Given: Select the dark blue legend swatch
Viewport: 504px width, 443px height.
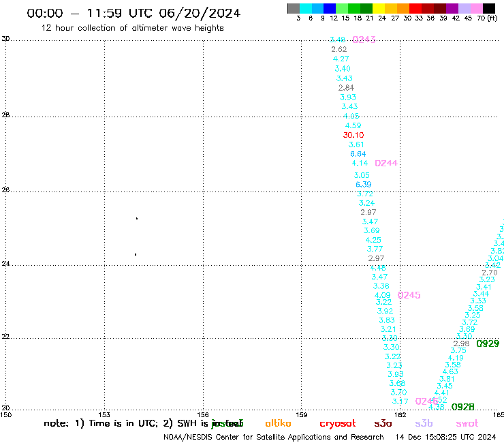Looking at the screenshot, I should click(x=330, y=8).
